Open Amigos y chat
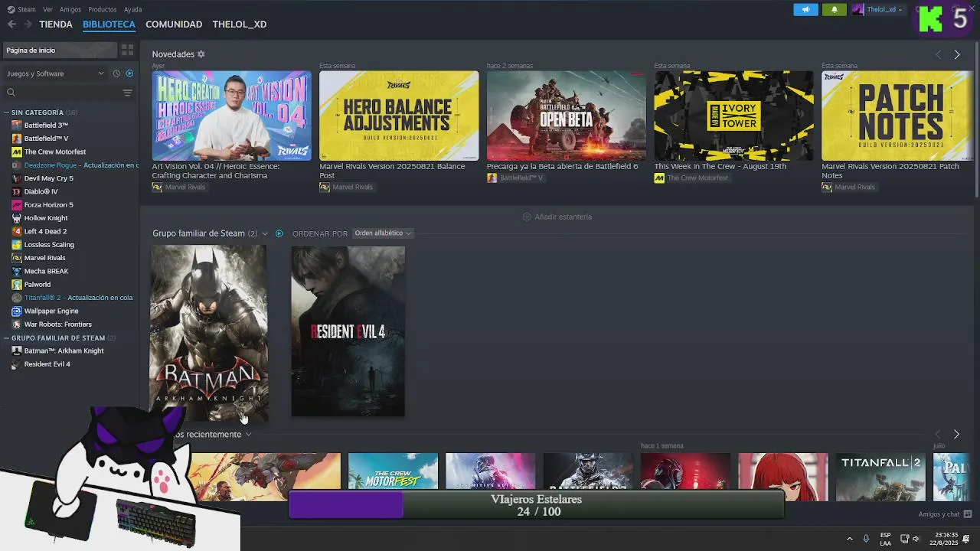980x551 pixels. 945,514
